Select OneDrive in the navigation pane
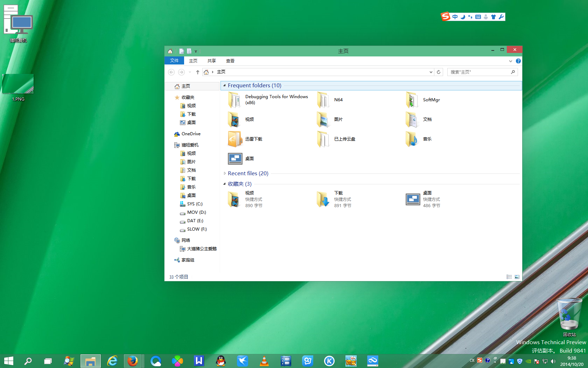Screen dimensions: 588x368 coord(187,134)
